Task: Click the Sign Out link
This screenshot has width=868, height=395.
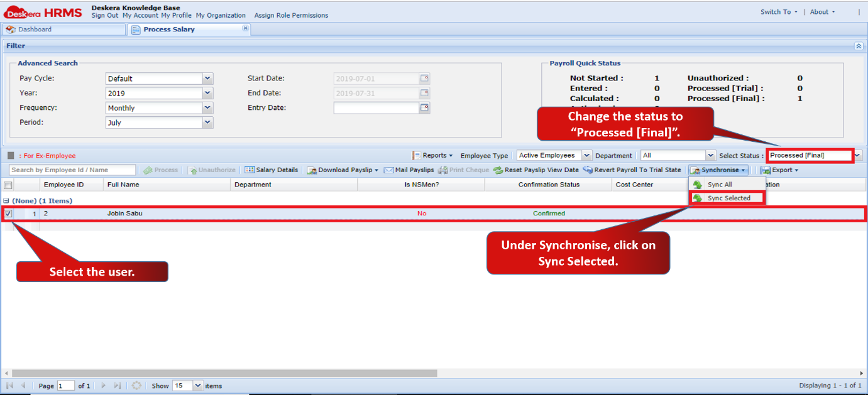Action: coord(105,15)
